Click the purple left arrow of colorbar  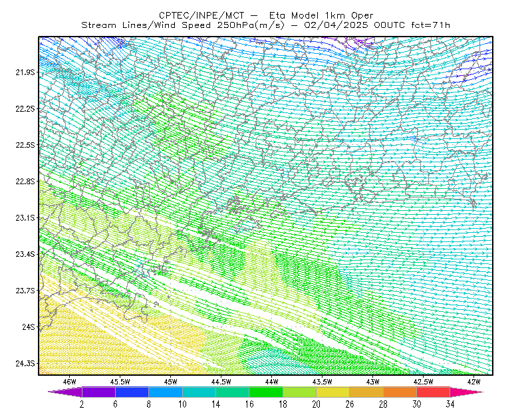tap(65, 392)
